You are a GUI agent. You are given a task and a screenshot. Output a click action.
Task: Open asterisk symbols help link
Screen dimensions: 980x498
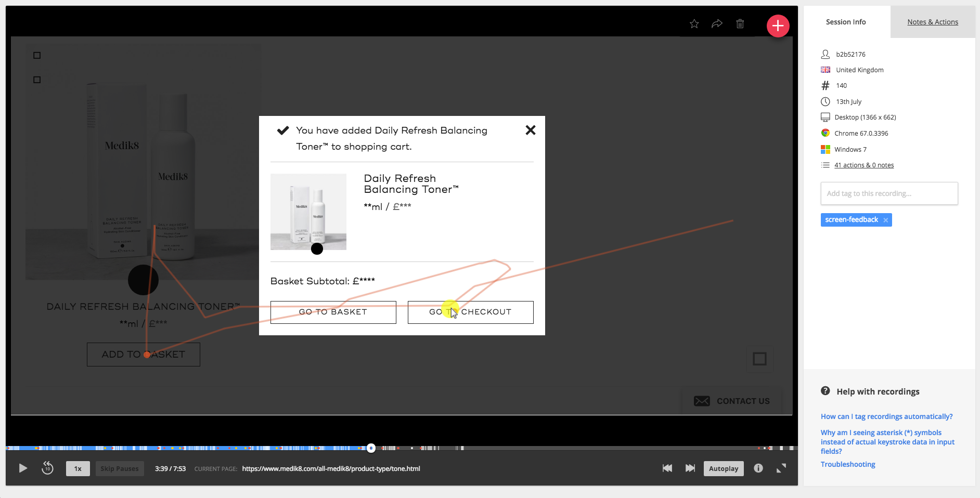pos(887,442)
